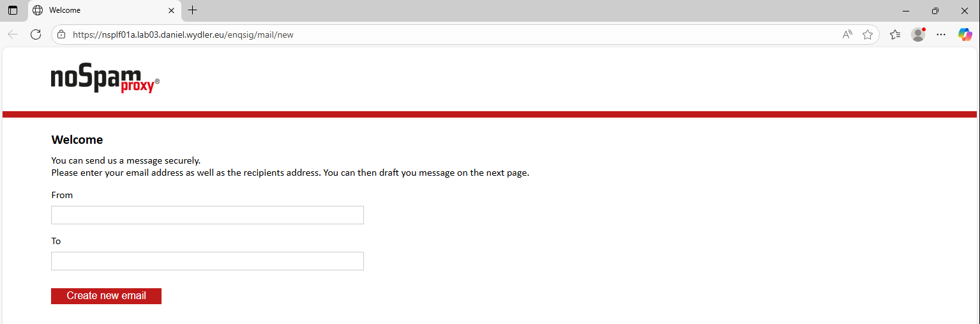Launch the Copilot sidebar icon
The width and height of the screenshot is (980, 324).
click(965, 35)
